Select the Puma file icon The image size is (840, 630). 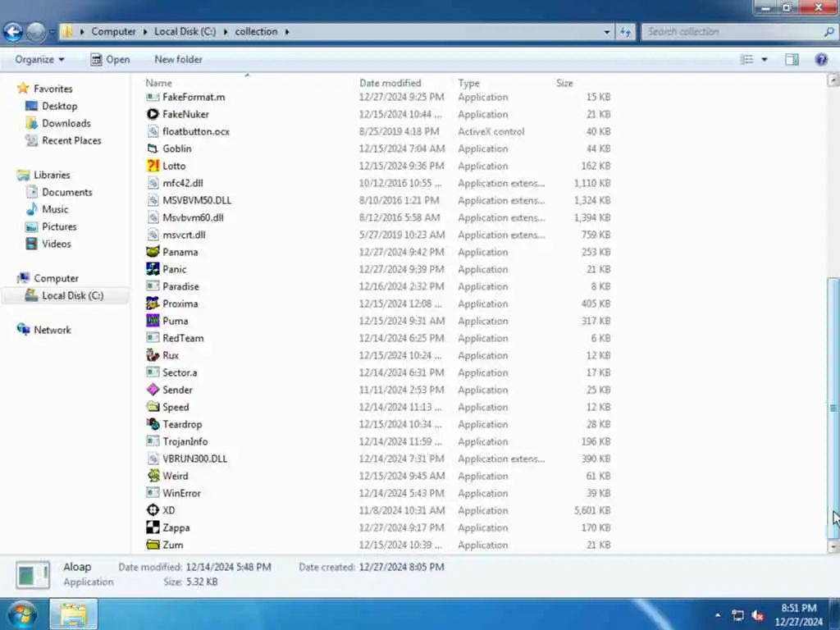click(153, 321)
